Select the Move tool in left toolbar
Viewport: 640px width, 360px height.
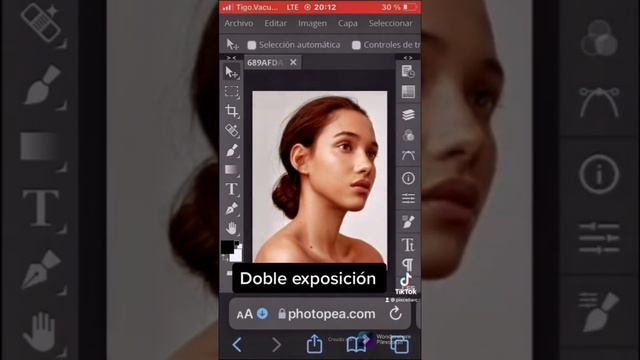231,73
